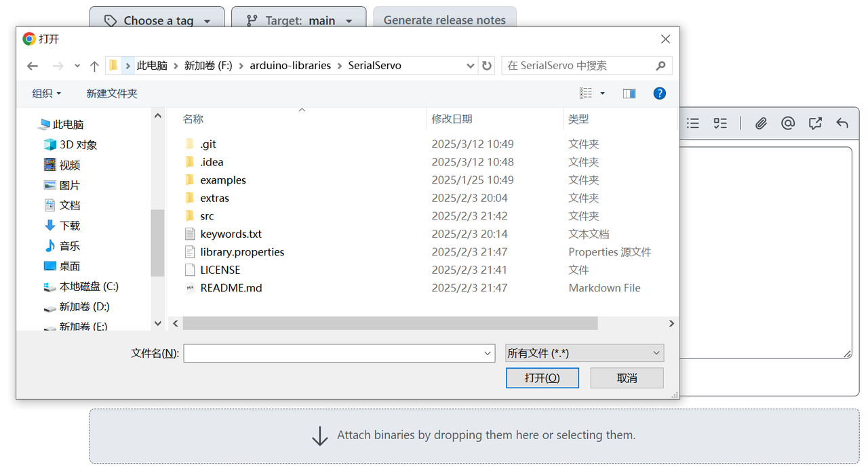Click the 打开(O) button

click(542, 378)
